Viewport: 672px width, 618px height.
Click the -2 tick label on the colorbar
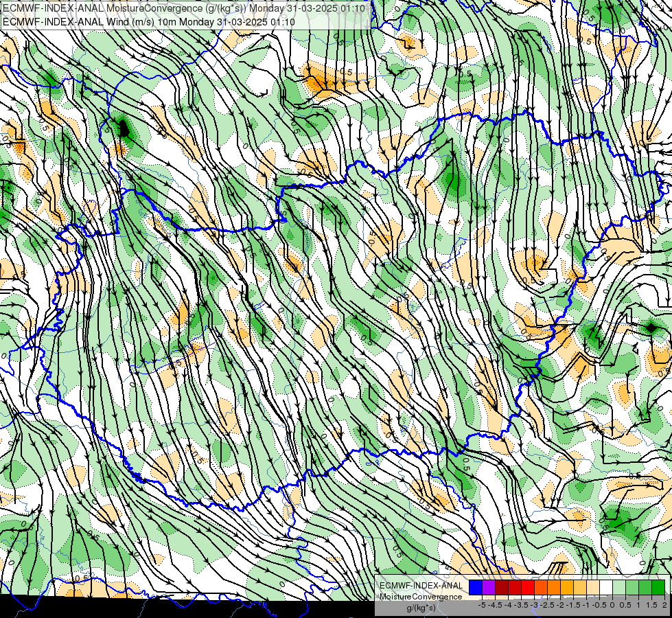[x=560, y=605]
